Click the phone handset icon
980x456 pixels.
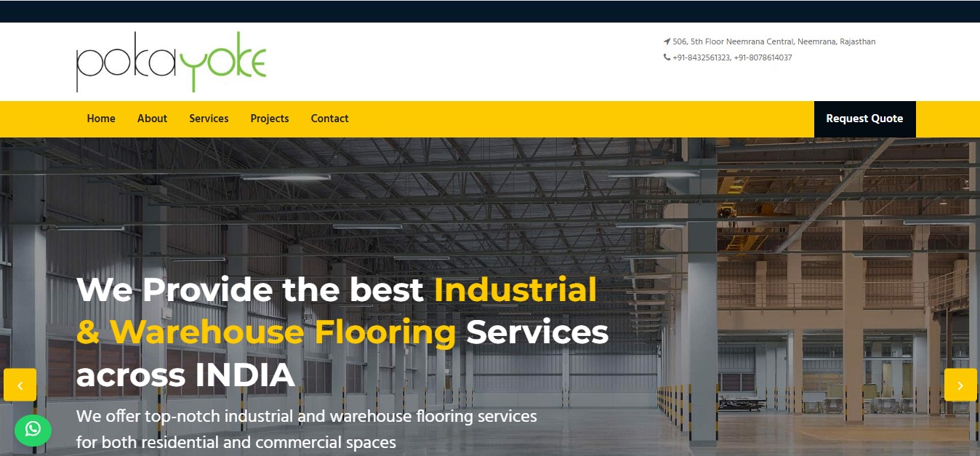[667, 57]
